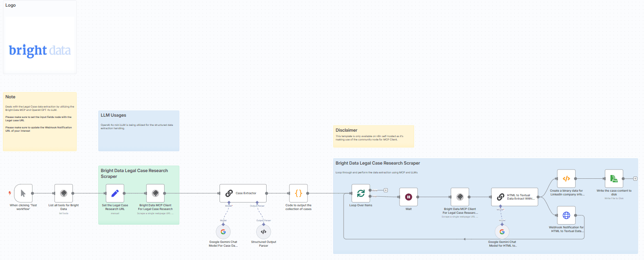Open the 'Code to output the collection' node
Screen dimensions: 644x260
point(298,193)
